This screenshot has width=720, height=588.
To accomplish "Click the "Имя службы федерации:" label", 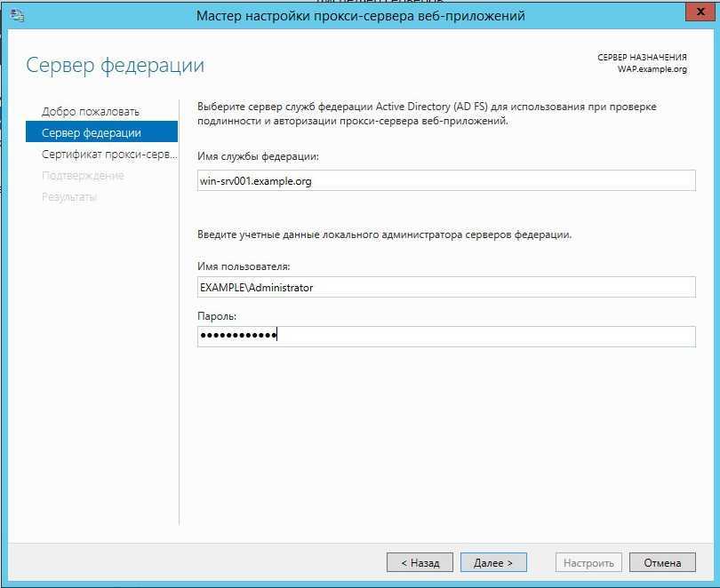I will pyautogui.click(x=258, y=157).
